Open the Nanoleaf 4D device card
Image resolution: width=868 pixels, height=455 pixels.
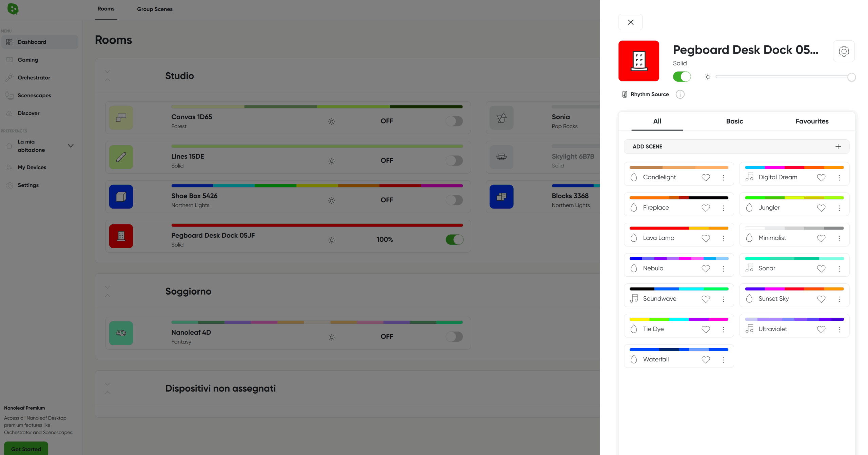[288, 333]
